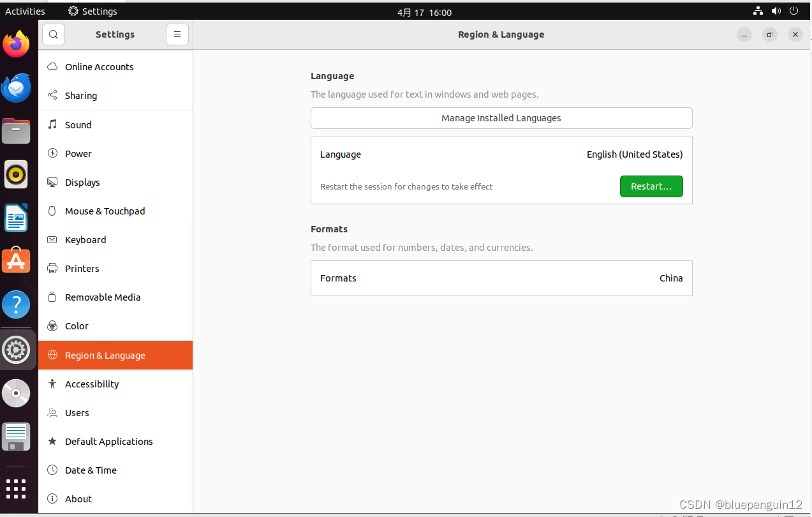Click the Date & Time clock icon
Viewport: 812px width, 517px height.
[52, 470]
